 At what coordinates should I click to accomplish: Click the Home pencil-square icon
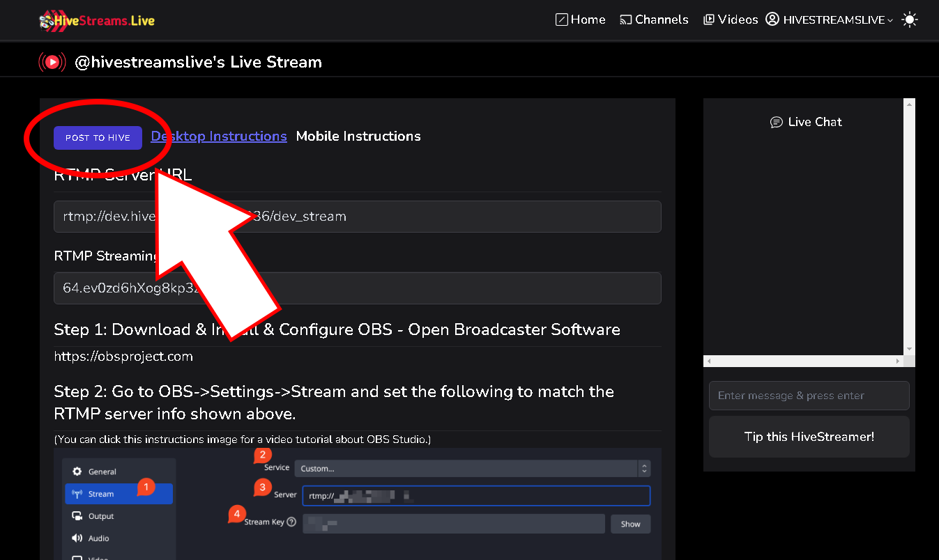pyautogui.click(x=562, y=20)
